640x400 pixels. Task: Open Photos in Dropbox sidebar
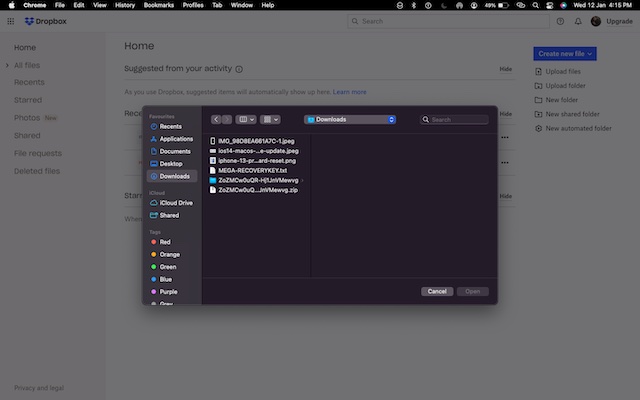[27, 118]
